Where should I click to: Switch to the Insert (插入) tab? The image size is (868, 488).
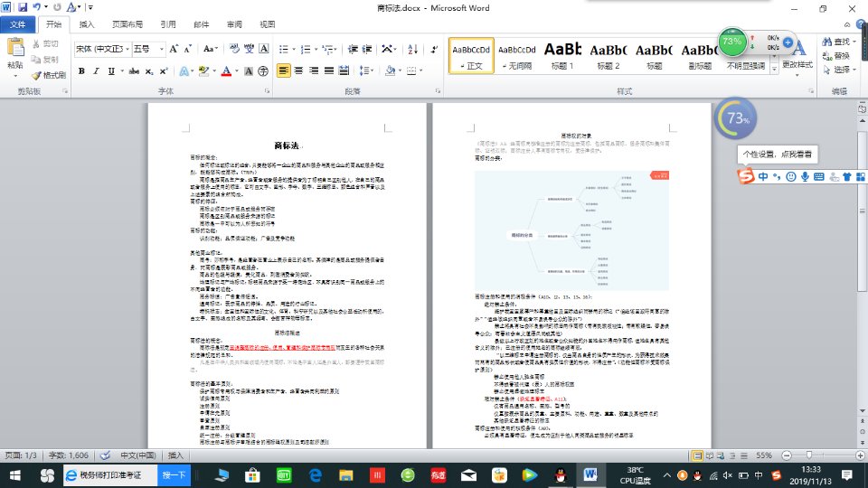[x=87, y=24]
